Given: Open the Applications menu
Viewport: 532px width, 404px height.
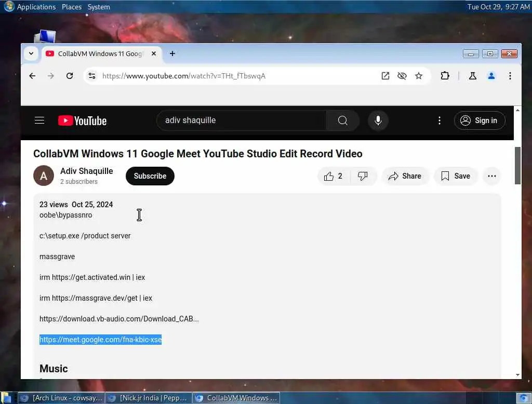Looking at the screenshot, I should coord(36,7).
